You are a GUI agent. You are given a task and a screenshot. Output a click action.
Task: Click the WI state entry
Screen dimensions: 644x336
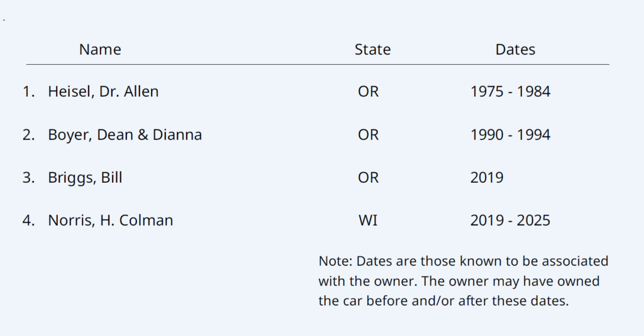coord(368,220)
